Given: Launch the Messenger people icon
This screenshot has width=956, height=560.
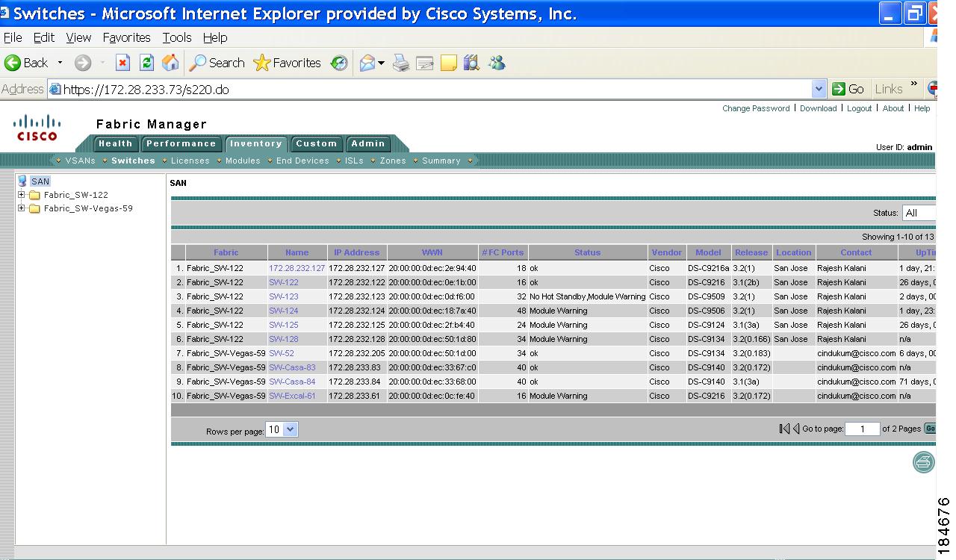Looking at the screenshot, I should (497, 63).
